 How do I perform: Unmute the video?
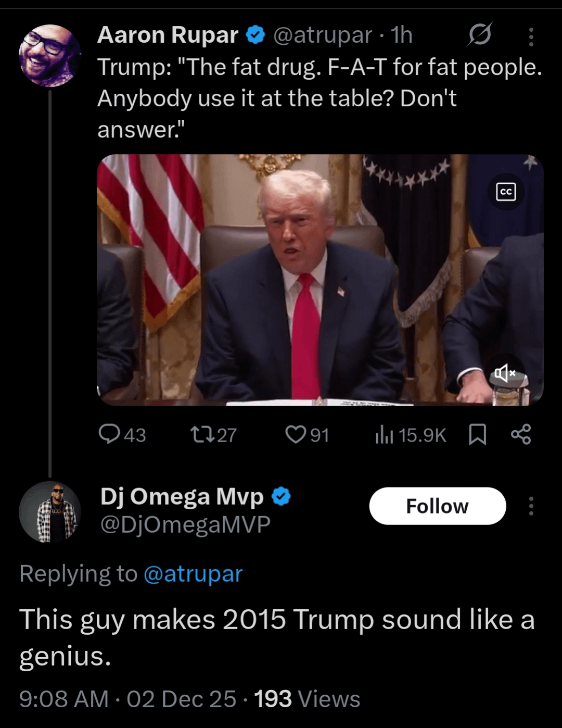tap(504, 373)
